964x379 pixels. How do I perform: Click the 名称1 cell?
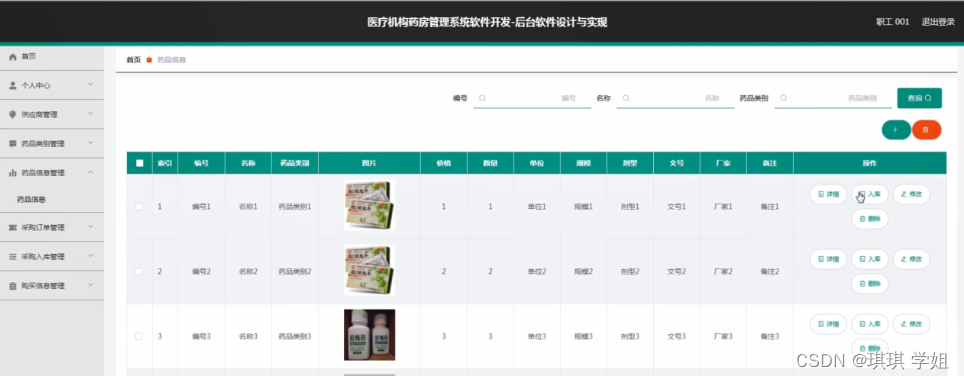click(x=248, y=207)
